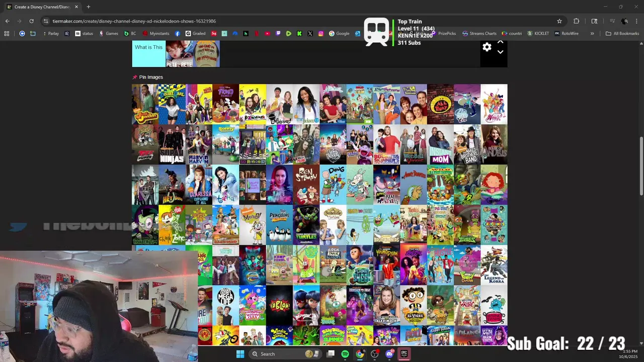The height and width of the screenshot is (362, 644).
Task: Select the Supah Ninjas show image
Action: [x=172, y=144]
